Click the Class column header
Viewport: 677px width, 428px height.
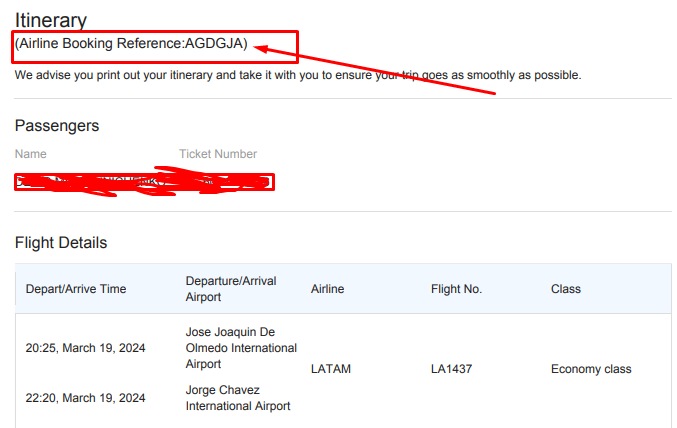coord(566,289)
